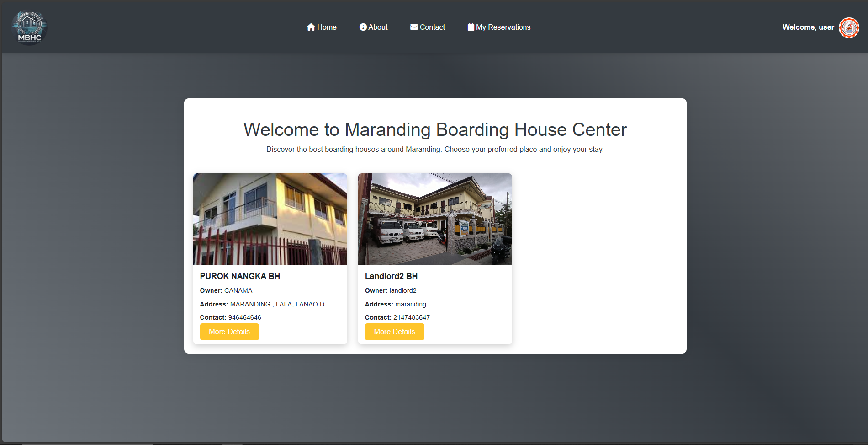Viewport: 868px width, 445px height.
Task: Click the owner name CANAMA
Action: tap(238, 290)
